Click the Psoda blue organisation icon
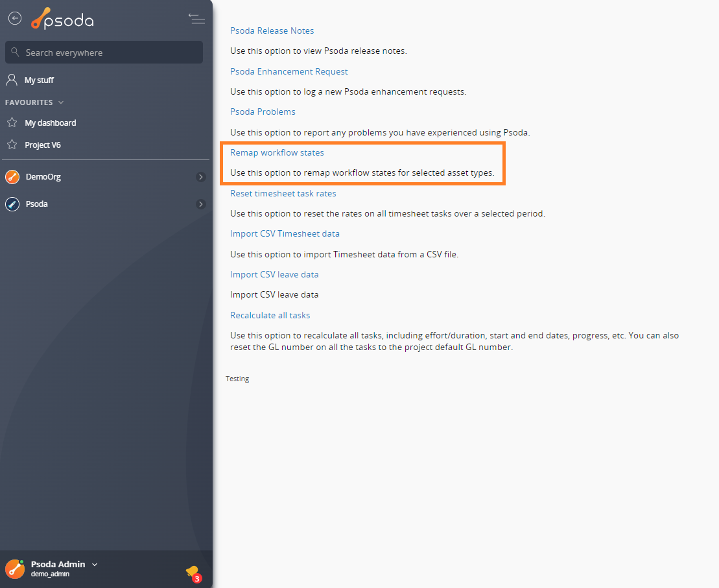The image size is (719, 588). [x=12, y=204]
